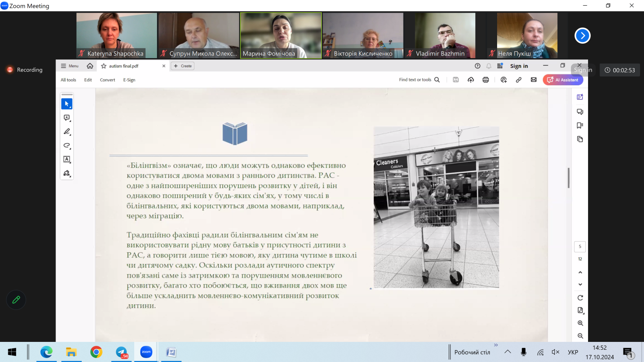Image resolution: width=644 pixels, height=362 pixels.
Task: Select the freehand draw lasso tool
Action: pyautogui.click(x=67, y=146)
